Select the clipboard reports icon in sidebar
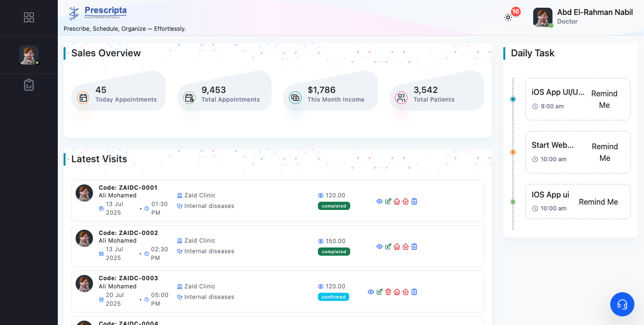The image size is (644, 325). 29,84
